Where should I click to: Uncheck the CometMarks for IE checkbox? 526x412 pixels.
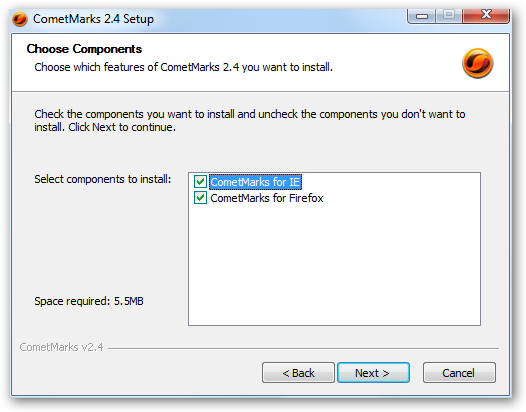200,182
